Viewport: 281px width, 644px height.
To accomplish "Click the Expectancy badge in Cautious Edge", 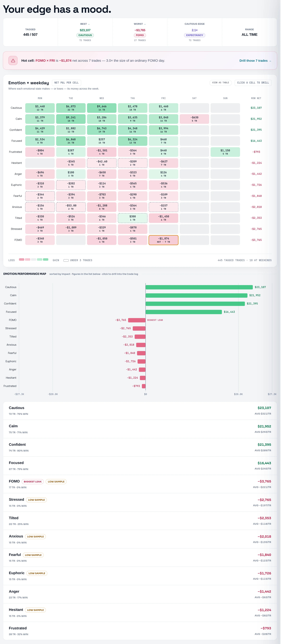I will pyautogui.click(x=195, y=35).
